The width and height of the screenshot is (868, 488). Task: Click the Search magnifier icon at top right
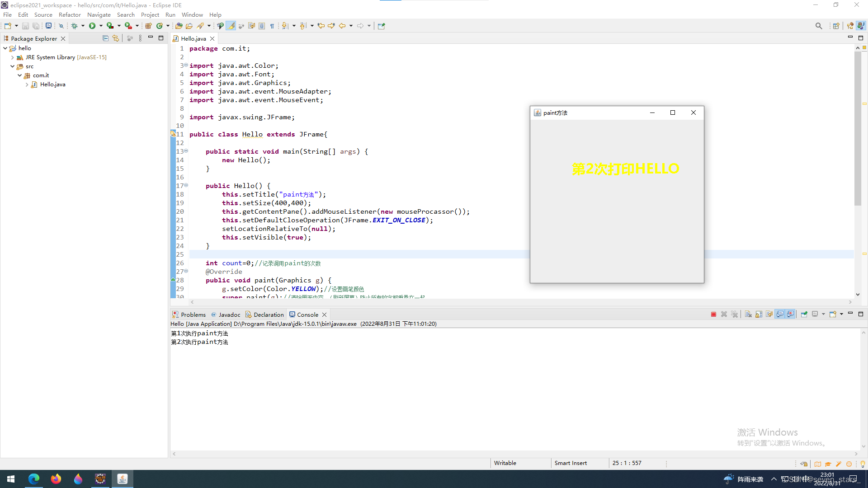pyautogui.click(x=818, y=26)
